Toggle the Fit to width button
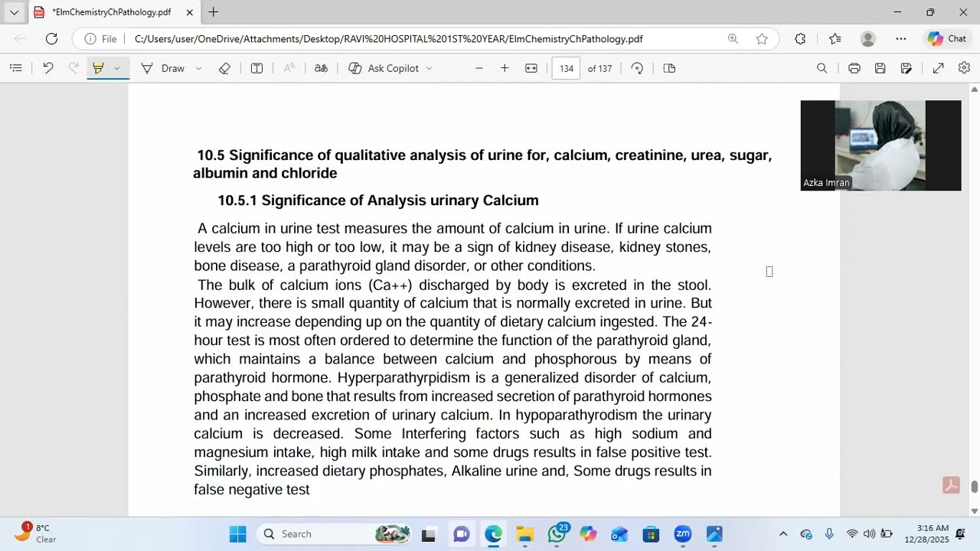This screenshot has height=551, width=980. [531, 68]
